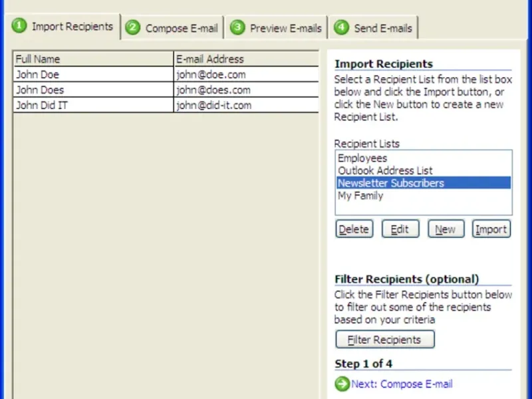Click the Edit button
The height and width of the screenshot is (399, 532).
[x=400, y=229]
